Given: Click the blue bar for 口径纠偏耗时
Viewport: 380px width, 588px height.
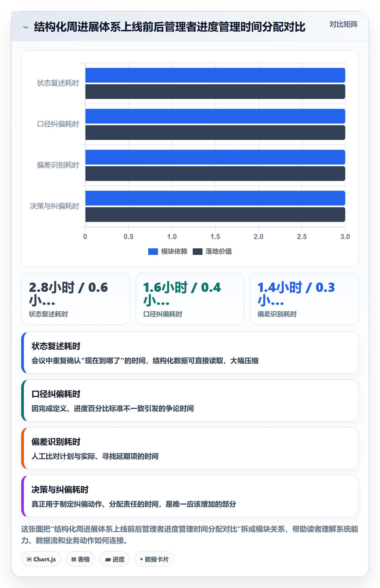Looking at the screenshot, I should click(215, 116).
